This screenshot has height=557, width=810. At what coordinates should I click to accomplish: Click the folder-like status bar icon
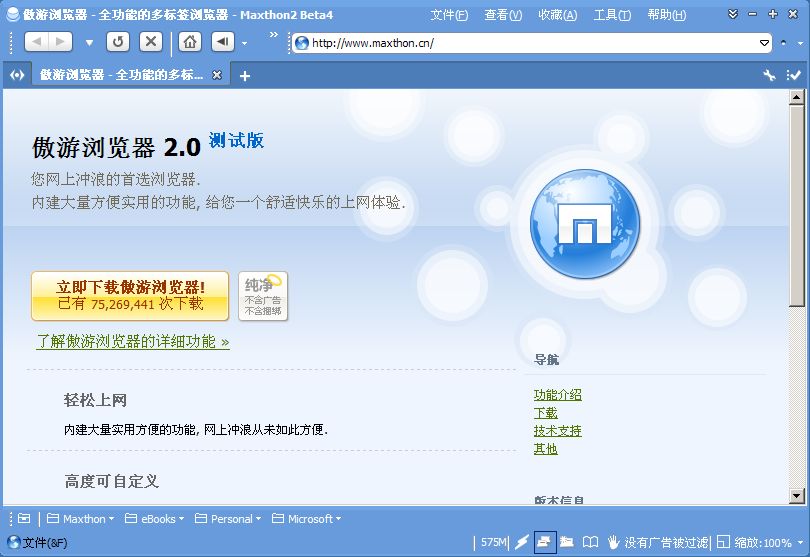pos(567,542)
